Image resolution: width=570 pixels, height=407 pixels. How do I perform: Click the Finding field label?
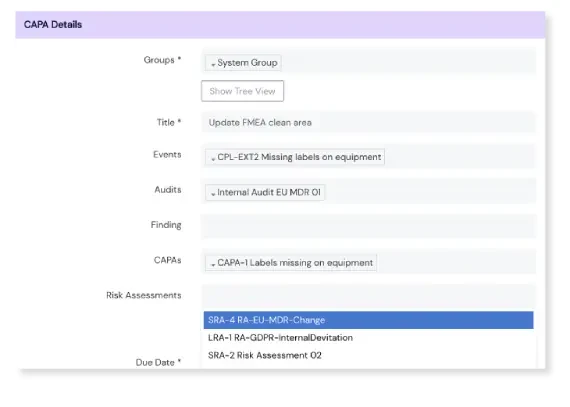166,225
